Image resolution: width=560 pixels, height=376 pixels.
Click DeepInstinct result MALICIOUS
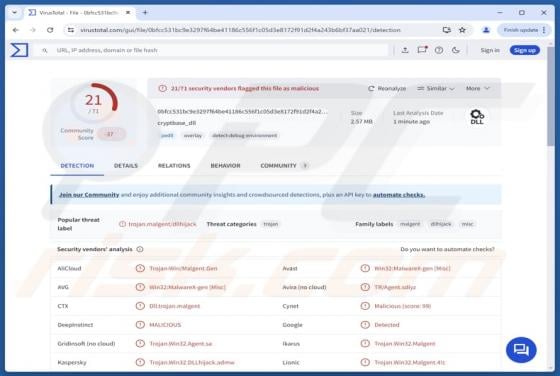(165, 325)
